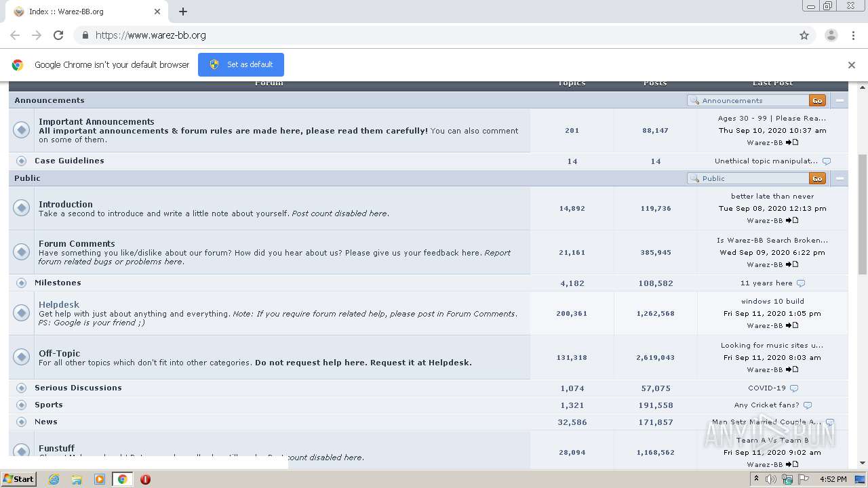View site security lock information
Screen dimensions: 868x488
(x=85, y=35)
